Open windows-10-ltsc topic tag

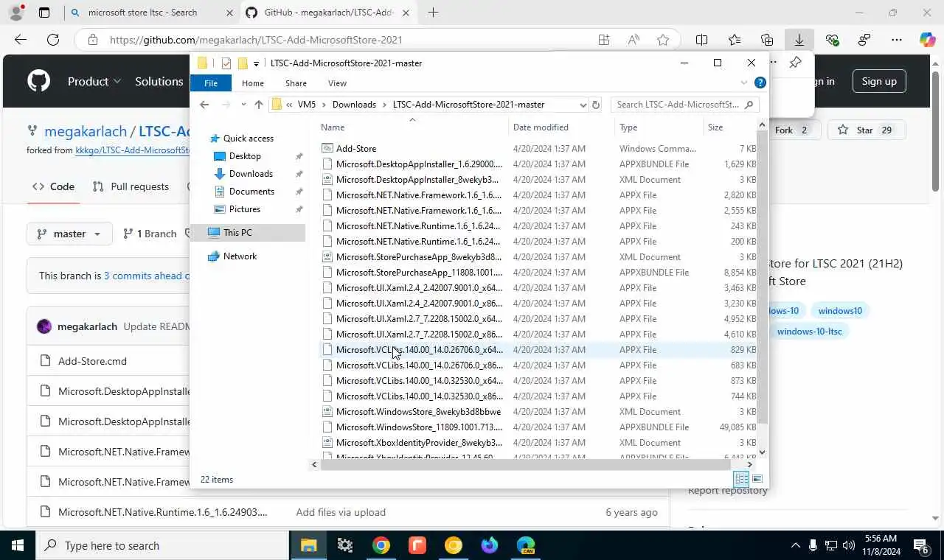pos(808,331)
